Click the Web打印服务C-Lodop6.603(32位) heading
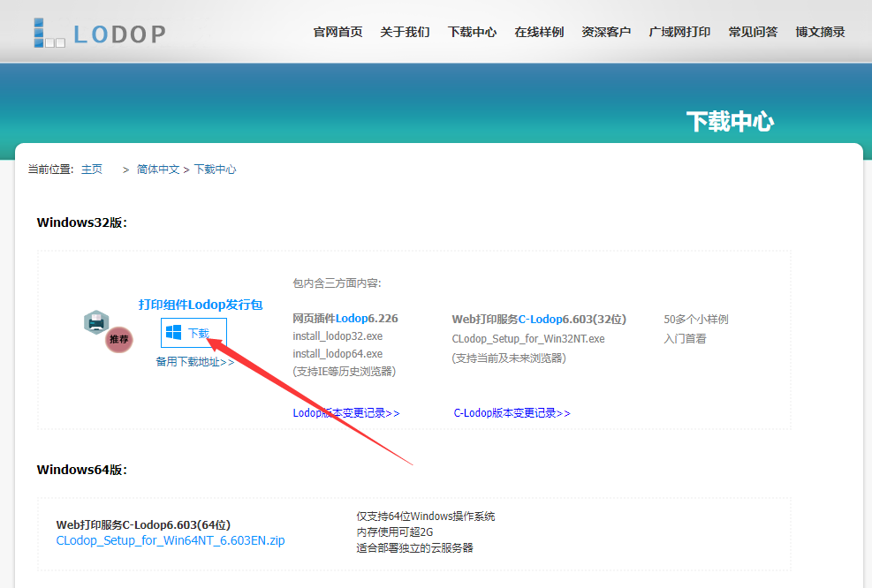 click(x=539, y=319)
